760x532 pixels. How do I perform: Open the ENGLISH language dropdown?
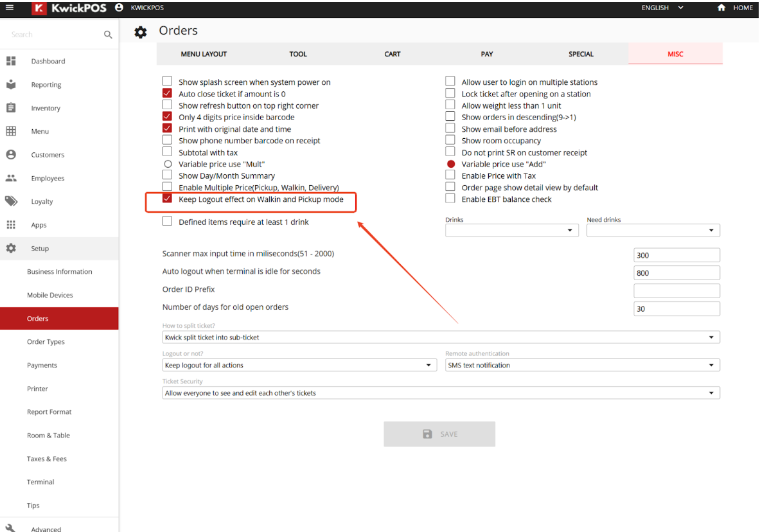click(662, 8)
